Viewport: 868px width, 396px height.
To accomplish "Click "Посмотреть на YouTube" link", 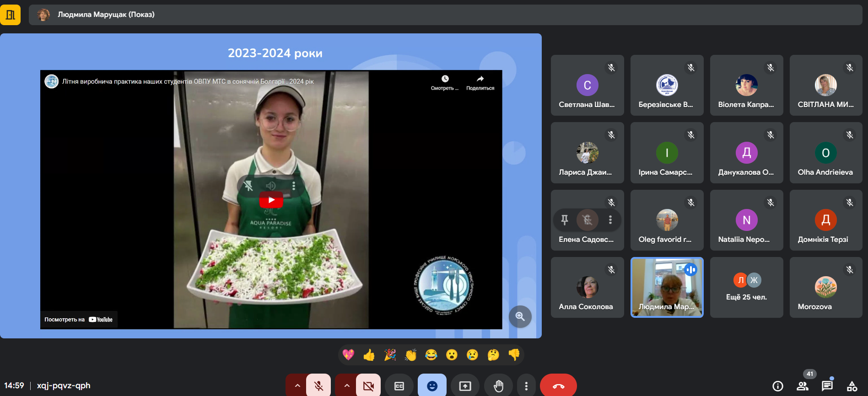I will pyautogui.click(x=79, y=320).
